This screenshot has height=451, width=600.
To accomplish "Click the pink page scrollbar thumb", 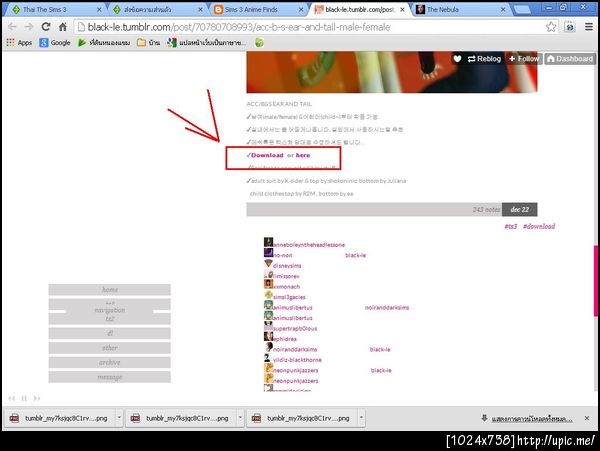I will pos(596,281).
